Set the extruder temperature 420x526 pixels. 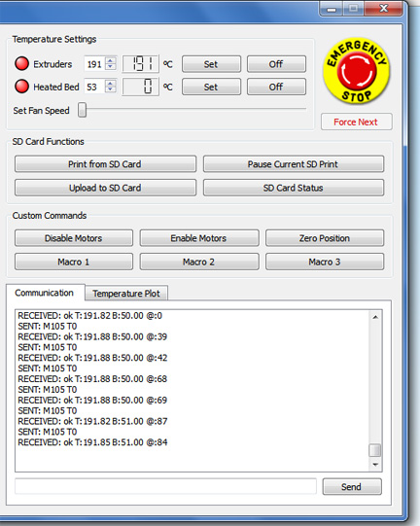[211, 64]
